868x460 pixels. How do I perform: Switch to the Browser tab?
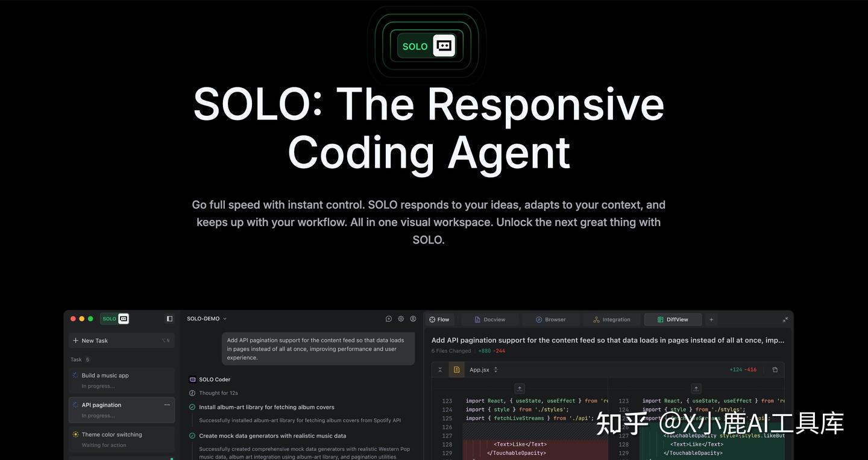coord(550,320)
